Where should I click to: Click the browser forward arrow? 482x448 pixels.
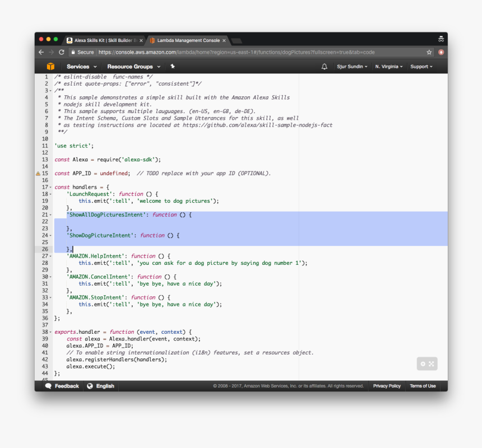click(x=52, y=52)
